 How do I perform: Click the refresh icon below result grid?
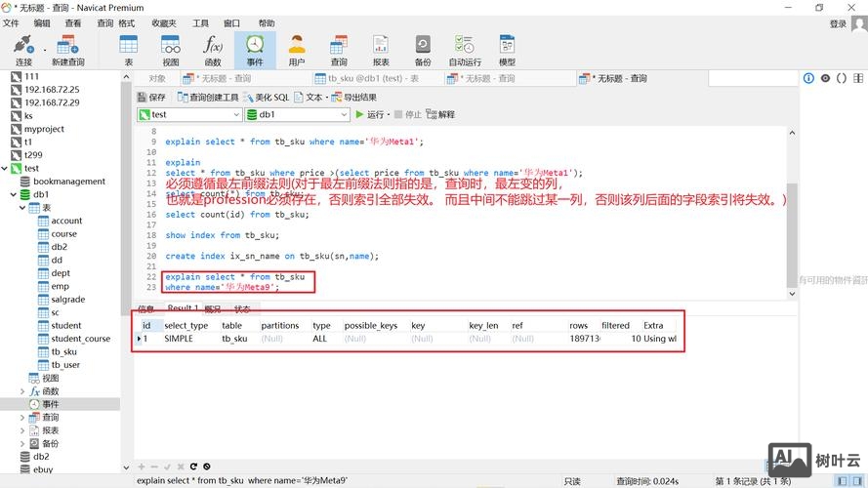(x=193, y=467)
